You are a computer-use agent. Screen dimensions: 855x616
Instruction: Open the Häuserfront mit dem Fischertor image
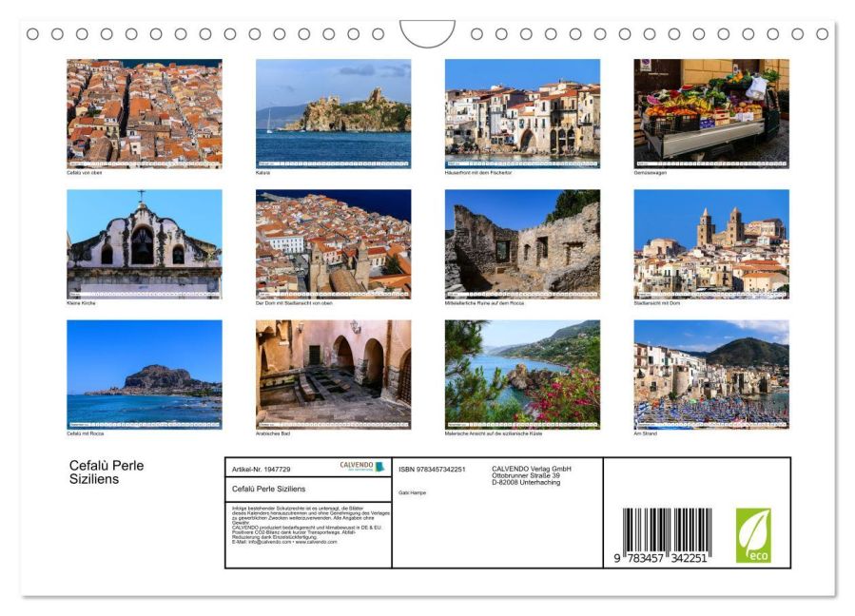522,113
